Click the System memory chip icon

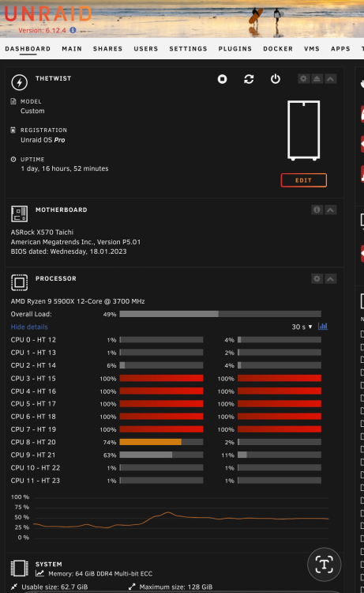[19, 568]
